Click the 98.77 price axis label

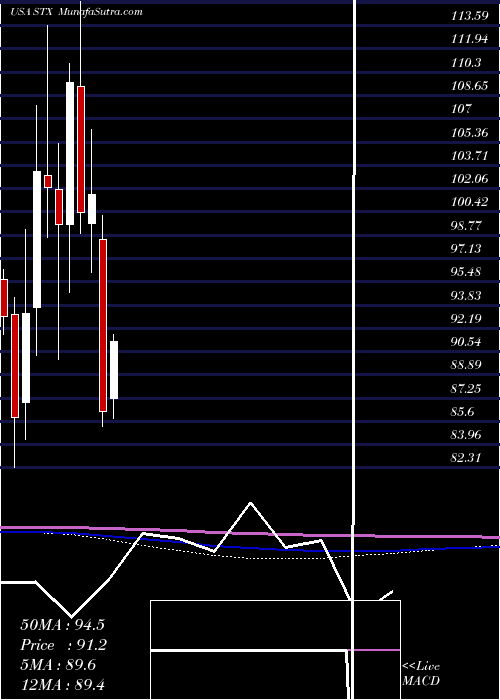pyautogui.click(x=467, y=225)
